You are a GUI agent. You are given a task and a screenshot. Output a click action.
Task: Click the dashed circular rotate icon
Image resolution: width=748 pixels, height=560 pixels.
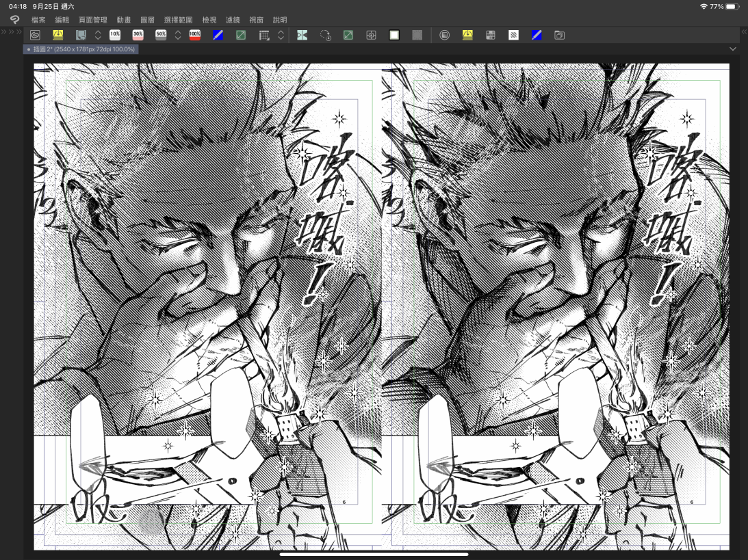click(x=325, y=36)
